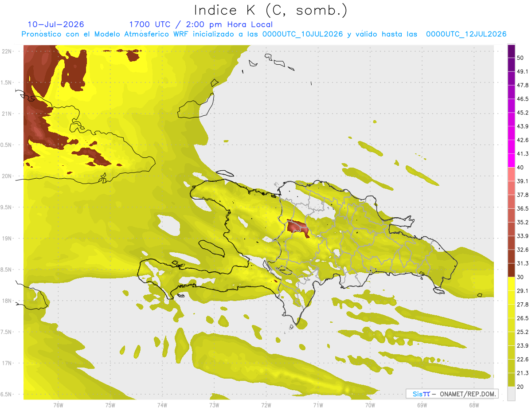This screenshot has height=411, width=532.
Task: Click the colorbar label '43.9'
Action: [523, 126]
